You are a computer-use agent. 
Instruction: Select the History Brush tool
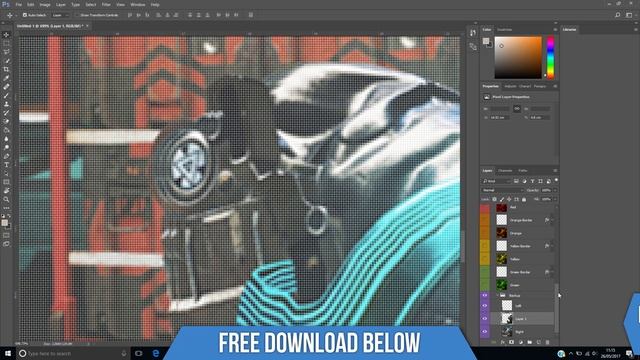coord(6,113)
